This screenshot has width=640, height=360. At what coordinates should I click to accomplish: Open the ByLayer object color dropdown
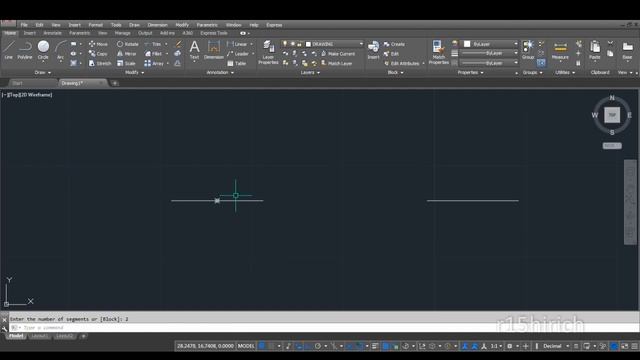516,44
